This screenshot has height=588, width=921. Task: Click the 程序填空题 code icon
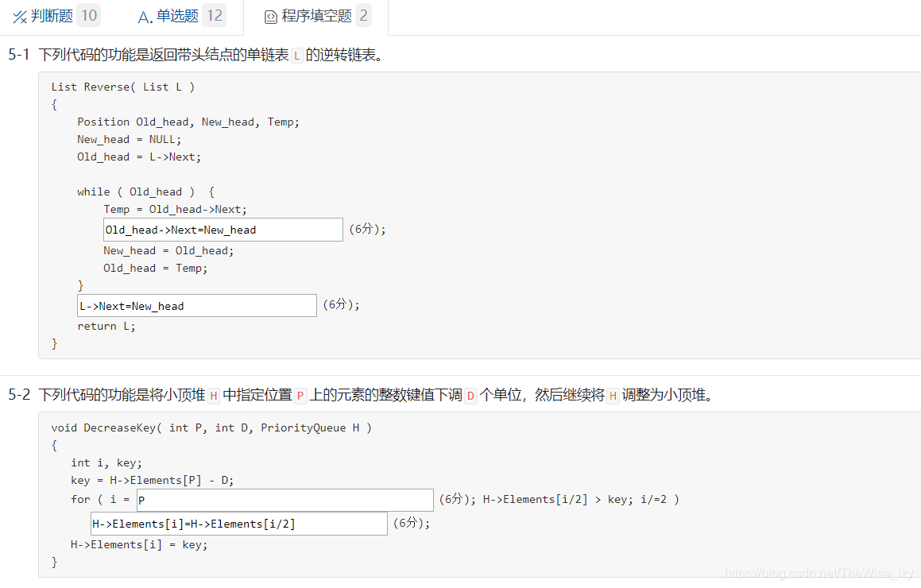tap(271, 17)
